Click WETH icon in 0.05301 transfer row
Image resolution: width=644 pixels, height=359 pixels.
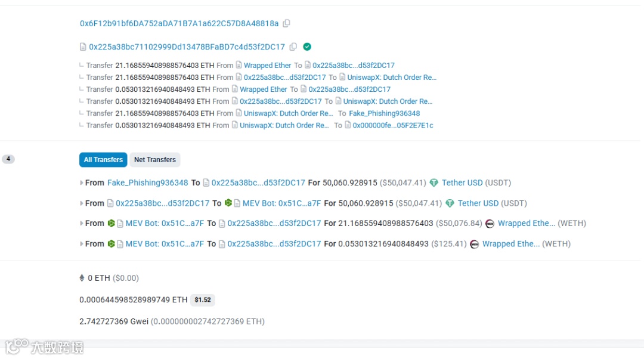coord(475,244)
